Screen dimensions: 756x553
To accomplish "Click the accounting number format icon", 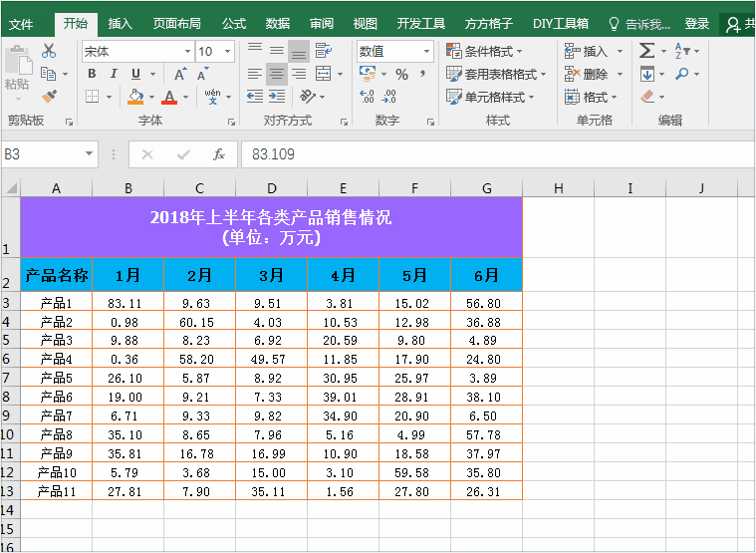I will [368, 74].
